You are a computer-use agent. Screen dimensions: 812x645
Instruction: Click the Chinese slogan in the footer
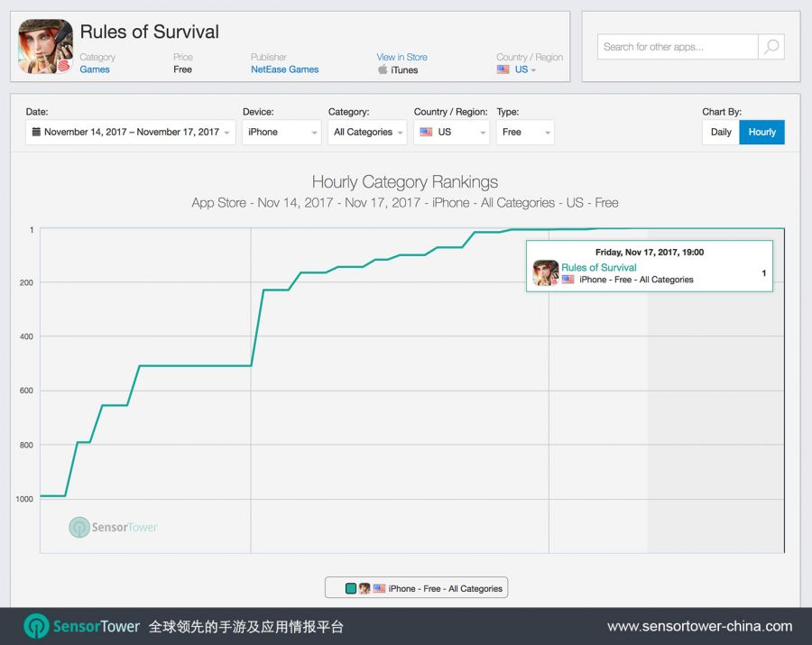click(246, 627)
